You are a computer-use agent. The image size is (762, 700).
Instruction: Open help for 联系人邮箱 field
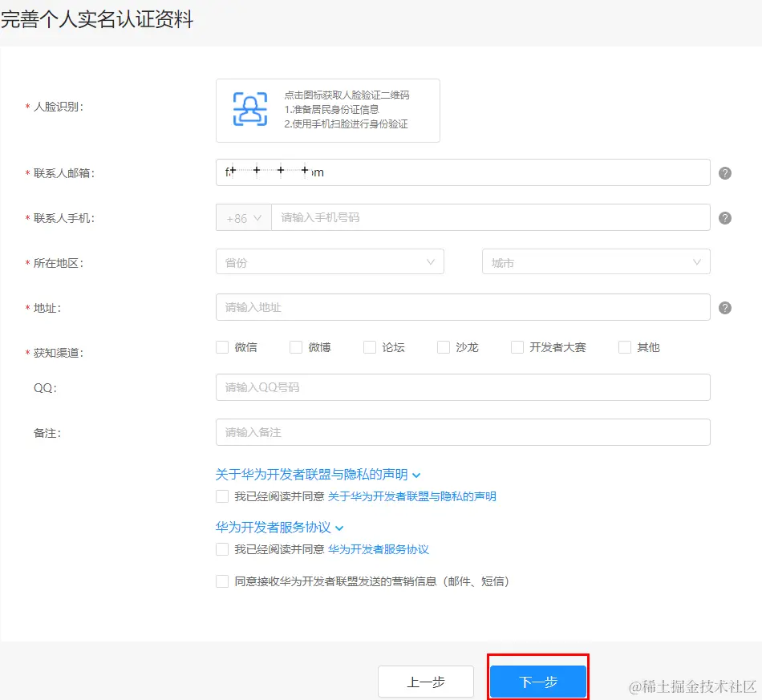tap(724, 172)
